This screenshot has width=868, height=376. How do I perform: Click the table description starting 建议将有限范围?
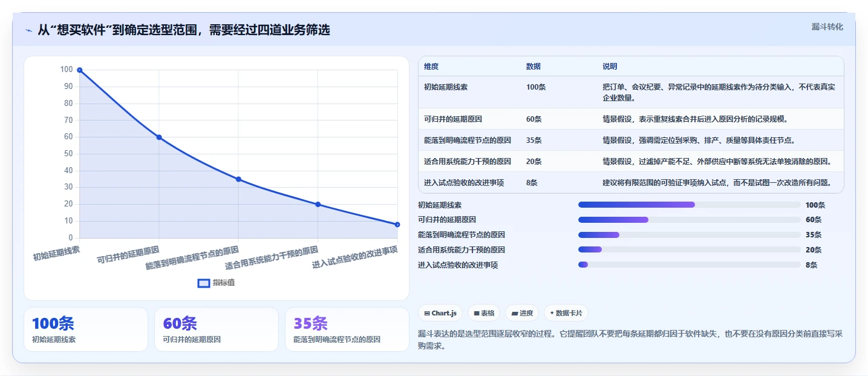pos(717,183)
